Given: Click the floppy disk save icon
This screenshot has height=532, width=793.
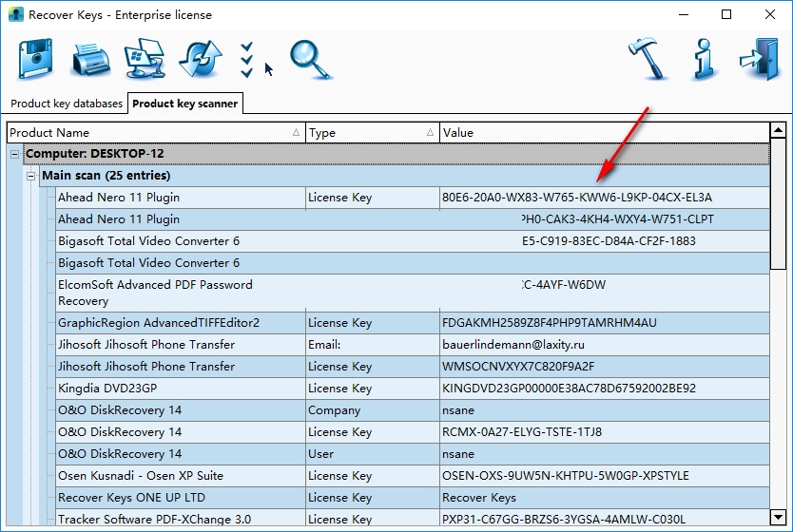Looking at the screenshot, I should (x=35, y=60).
